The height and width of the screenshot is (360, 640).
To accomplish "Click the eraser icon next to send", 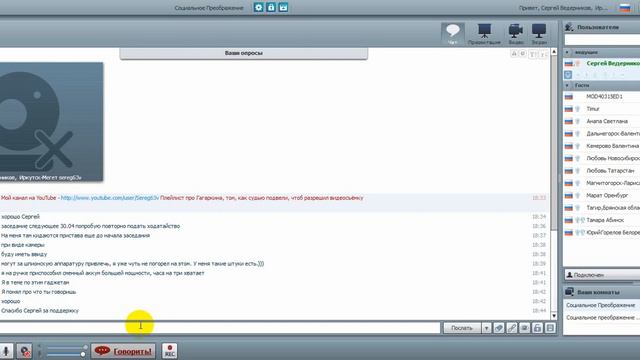I will 499,328.
